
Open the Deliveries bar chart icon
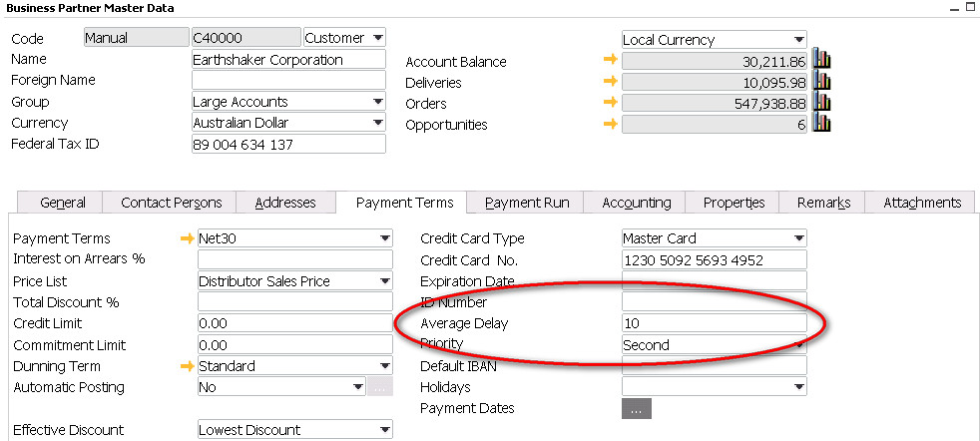pos(821,82)
